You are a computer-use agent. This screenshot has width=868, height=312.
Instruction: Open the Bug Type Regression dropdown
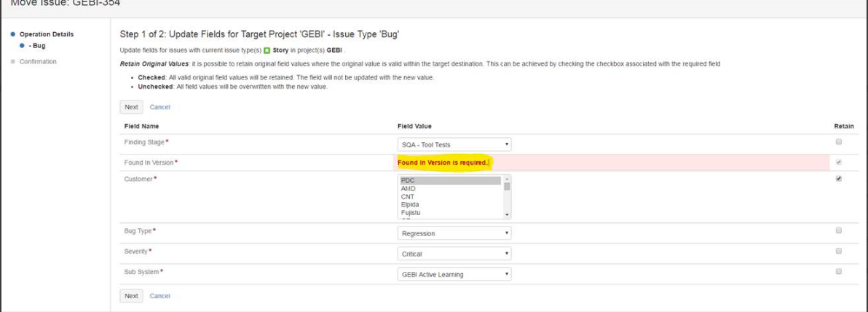(454, 233)
